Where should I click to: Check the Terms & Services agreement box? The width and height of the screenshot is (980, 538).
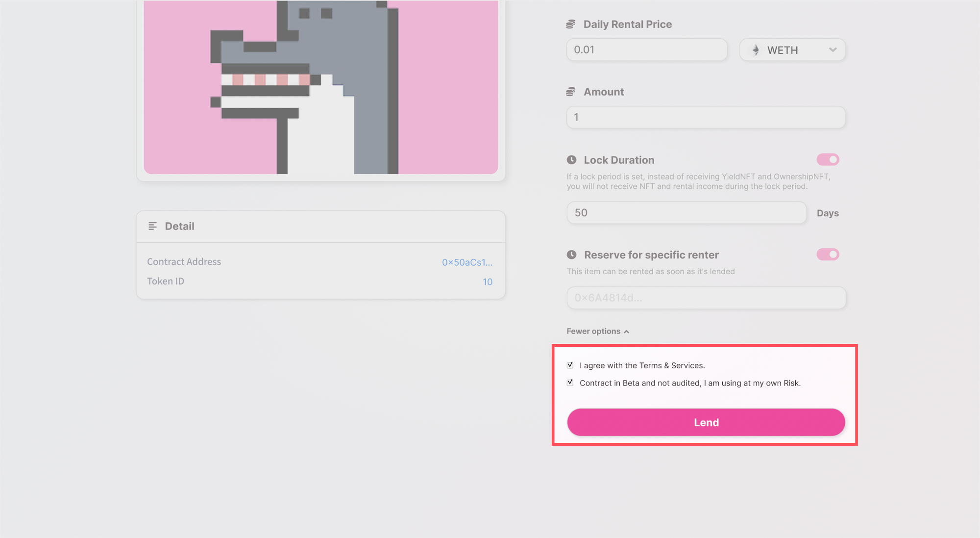click(x=570, y=365)
